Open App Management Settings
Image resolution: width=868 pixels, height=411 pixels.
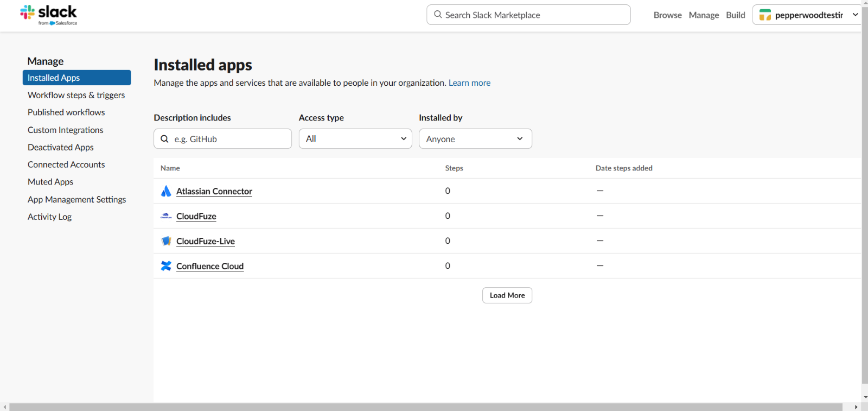point(76,199)
